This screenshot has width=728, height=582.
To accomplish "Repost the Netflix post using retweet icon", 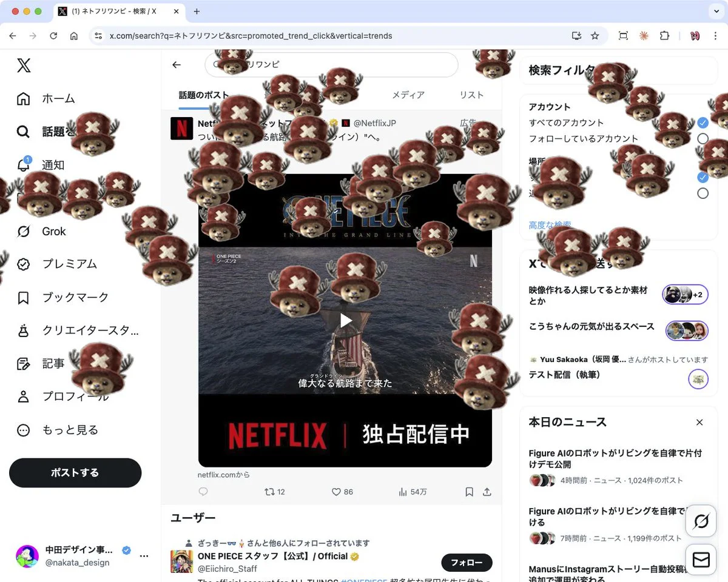I will (269, 492).
